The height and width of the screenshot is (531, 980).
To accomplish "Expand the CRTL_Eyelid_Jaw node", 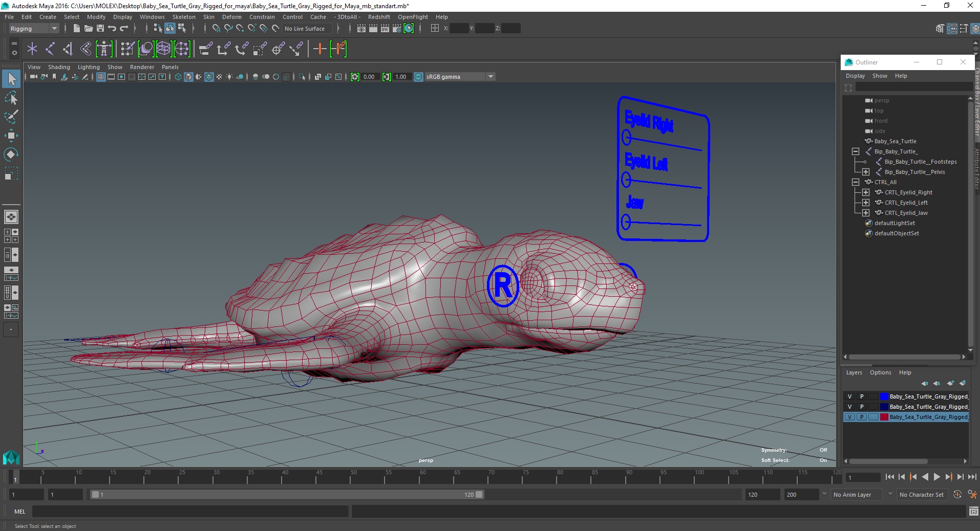I will [x=865, y=213].
